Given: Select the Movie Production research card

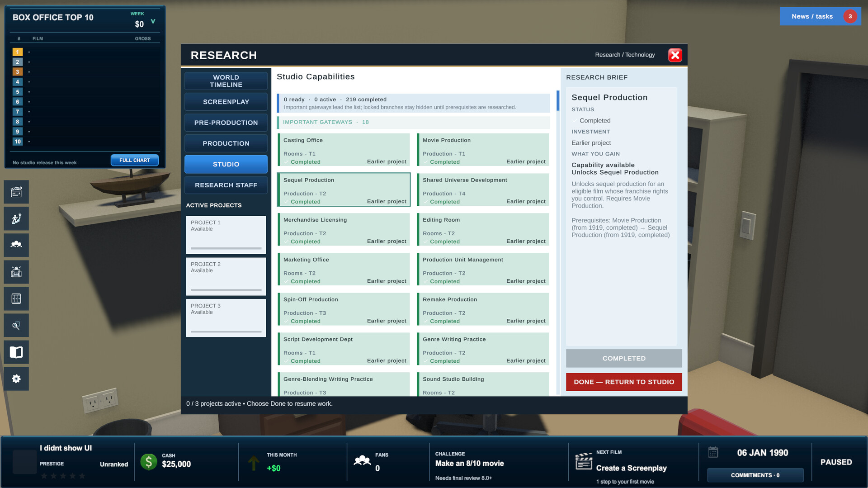Looking at the screenshot, I should coord(483,150).
